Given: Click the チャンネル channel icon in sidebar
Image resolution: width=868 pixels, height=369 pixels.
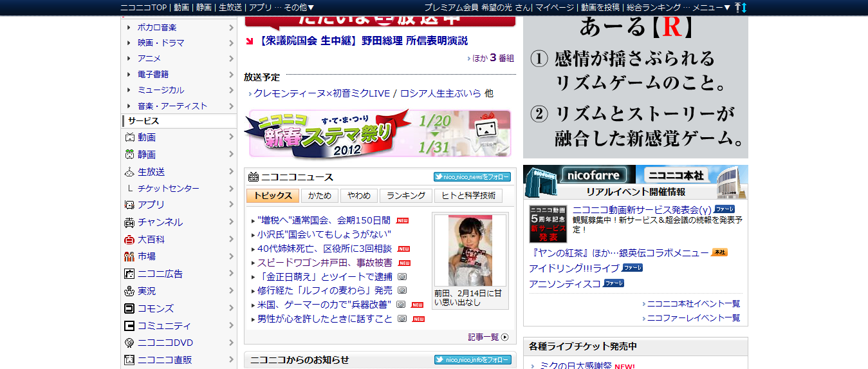Looking at the screenshot, I should point(129,222).
